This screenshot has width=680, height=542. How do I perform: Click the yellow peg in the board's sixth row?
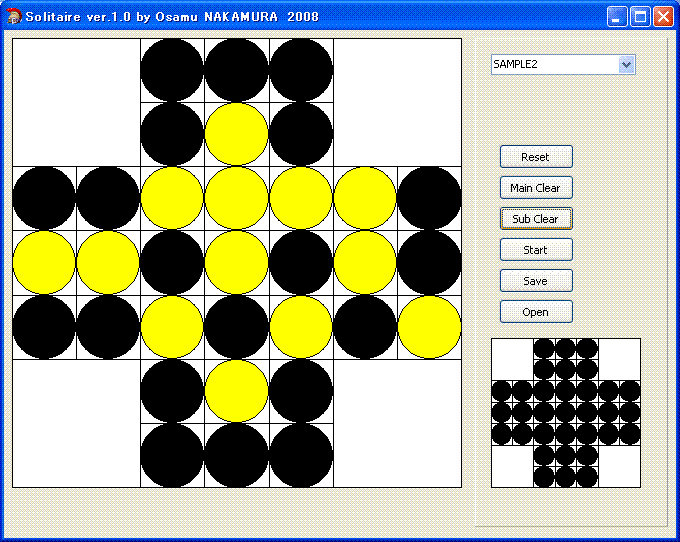236,391
